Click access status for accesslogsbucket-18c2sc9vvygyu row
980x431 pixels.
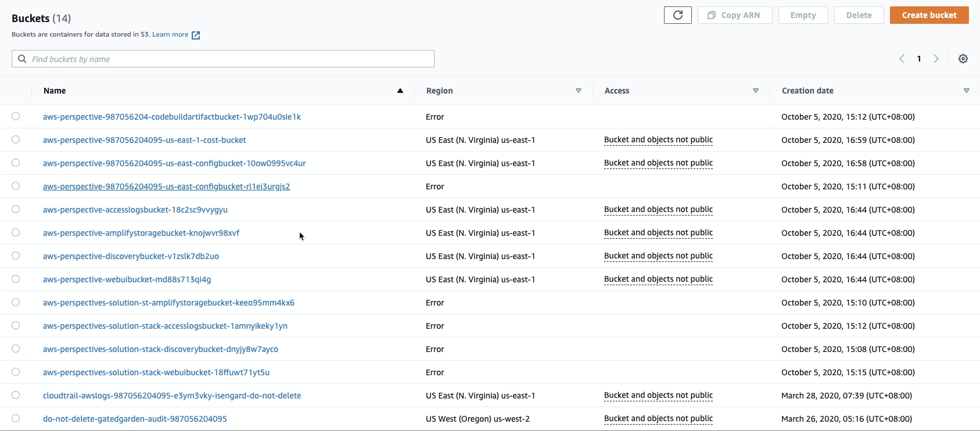pyautogui.click(x=658, y=210)
